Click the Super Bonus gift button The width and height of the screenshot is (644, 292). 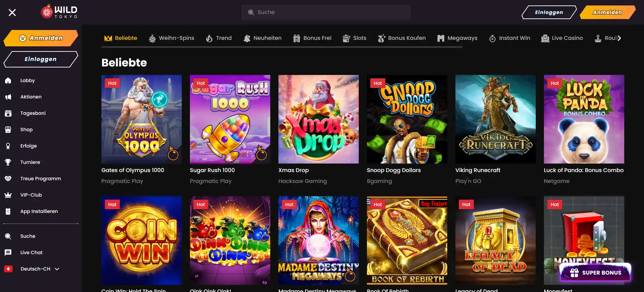595,273
